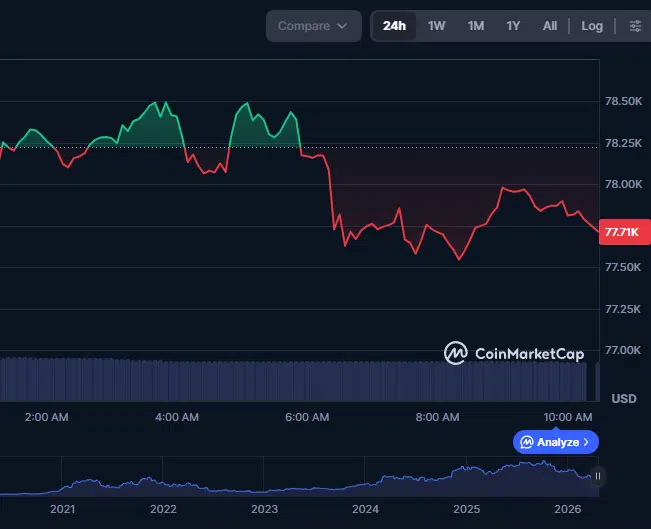The width and height of the screenshot is (651, 529).
Task: Click the CoinMarketCap logo watermark icon
Action: tap(456, 353)
